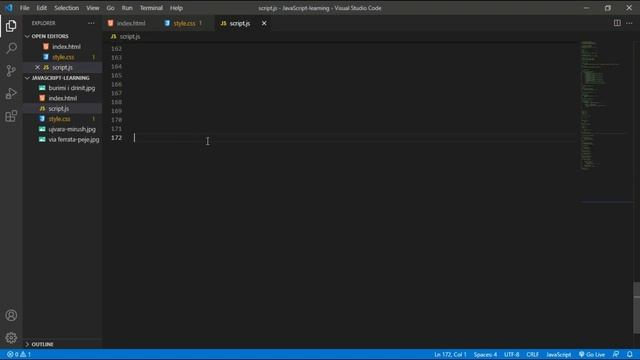Open the File menu

pyautogui.click(x=24, y=8)
